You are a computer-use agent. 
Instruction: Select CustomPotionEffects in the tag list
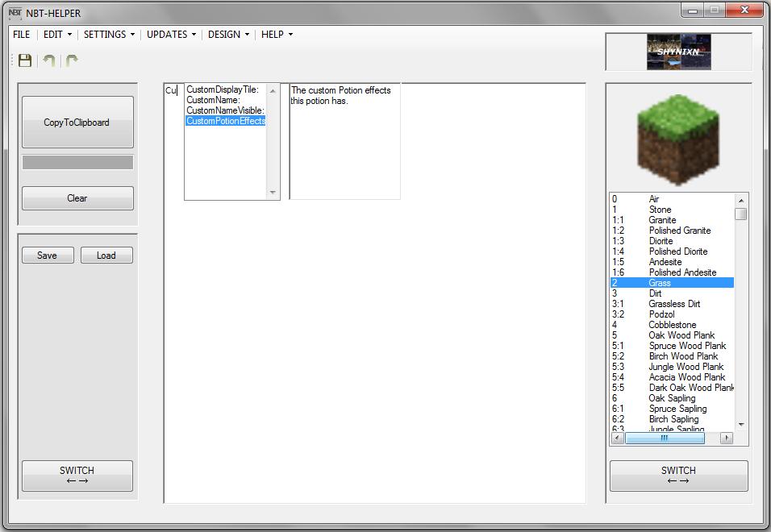click(x=224, y=120)
